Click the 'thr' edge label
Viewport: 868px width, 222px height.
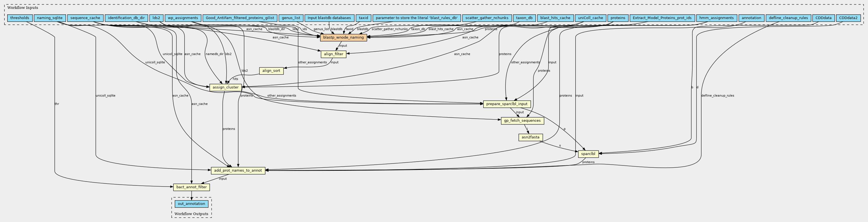click(57, 104)
